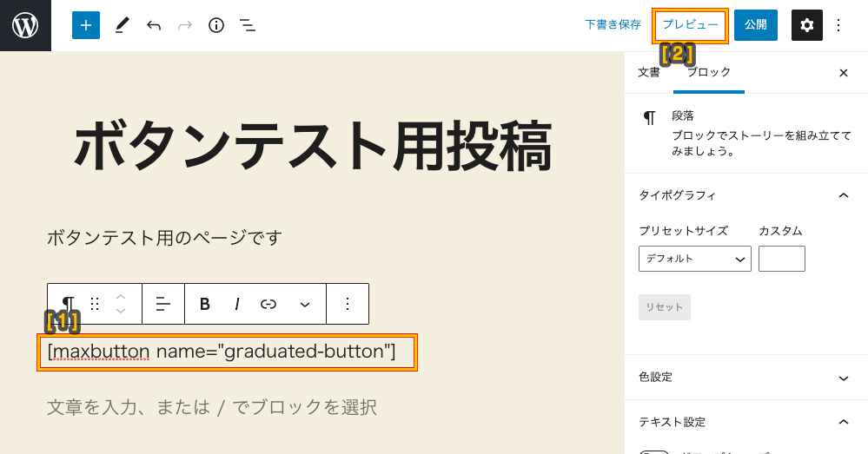Image resolution: width=868 pixels, height=454 pixels.
Task: Undo the last change
Action: [153, 25]
